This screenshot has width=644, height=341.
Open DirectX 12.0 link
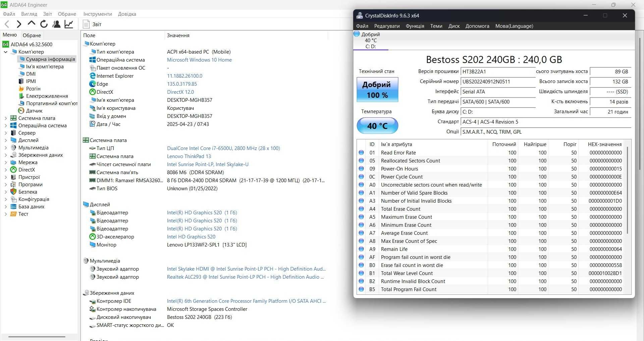[x=180, y=92]
